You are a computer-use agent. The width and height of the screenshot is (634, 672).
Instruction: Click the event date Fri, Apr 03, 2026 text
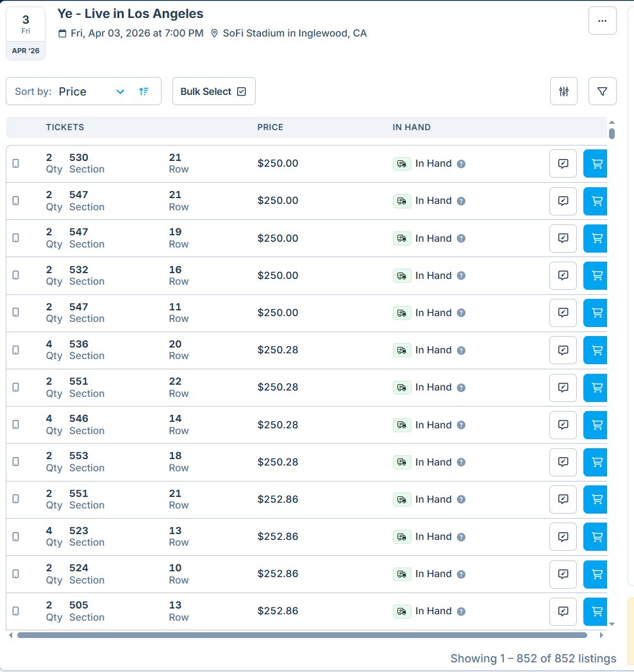tap(137, 33)
